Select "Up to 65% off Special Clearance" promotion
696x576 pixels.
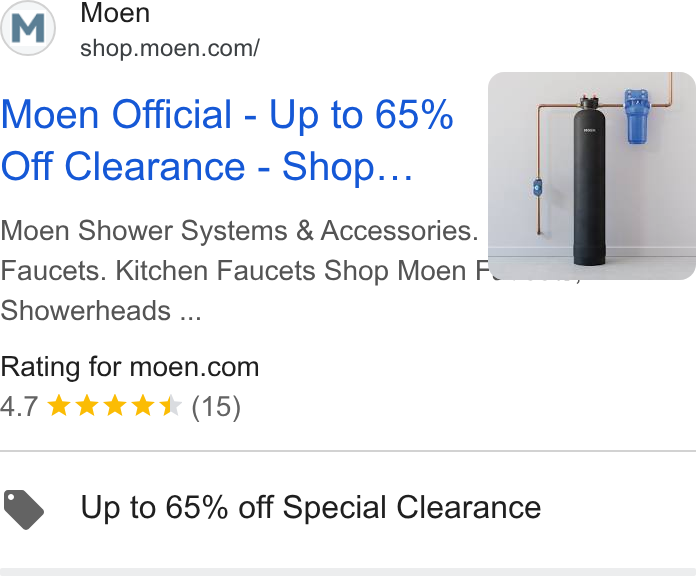click(x=311, y=507)
